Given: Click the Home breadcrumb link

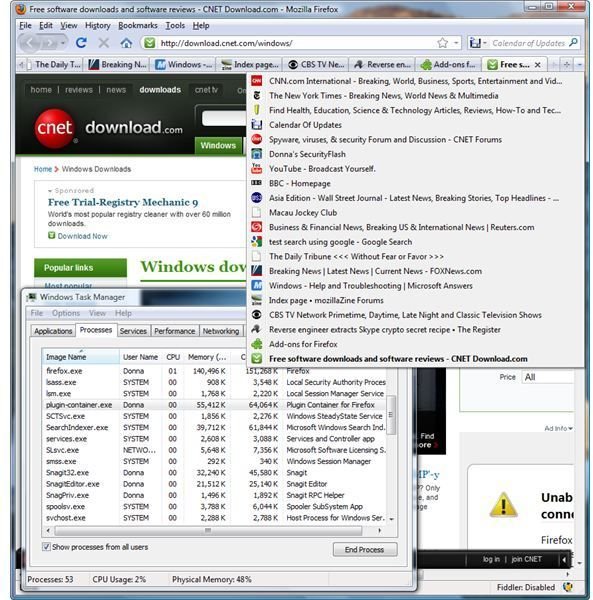Looking at the screenshot, I should 42,169.
